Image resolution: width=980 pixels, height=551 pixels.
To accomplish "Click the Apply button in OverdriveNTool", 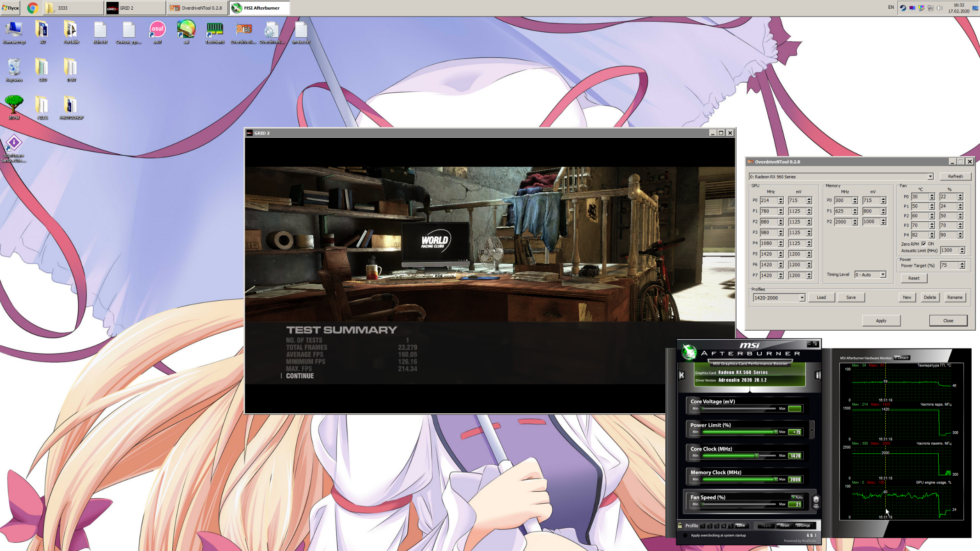I will pyautogui.click(x=881, y=320).
